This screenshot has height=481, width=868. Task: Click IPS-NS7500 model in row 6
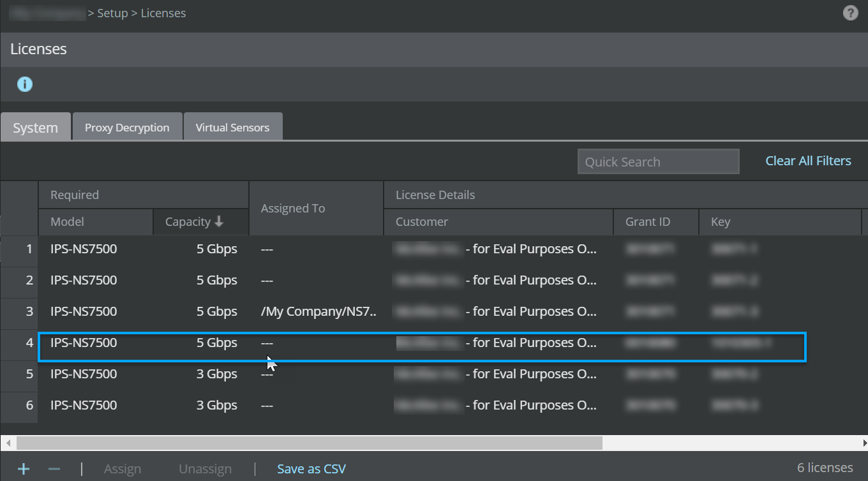coord(84,405)
